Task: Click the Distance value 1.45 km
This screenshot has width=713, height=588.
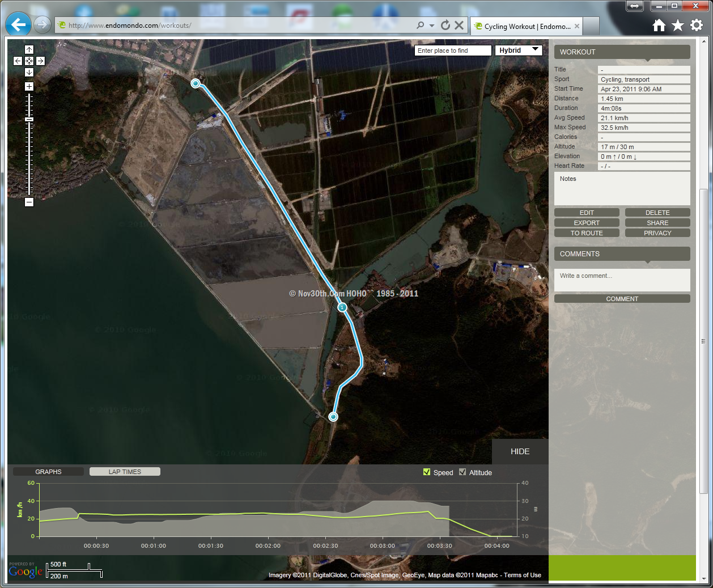Action: coord(644,99)
